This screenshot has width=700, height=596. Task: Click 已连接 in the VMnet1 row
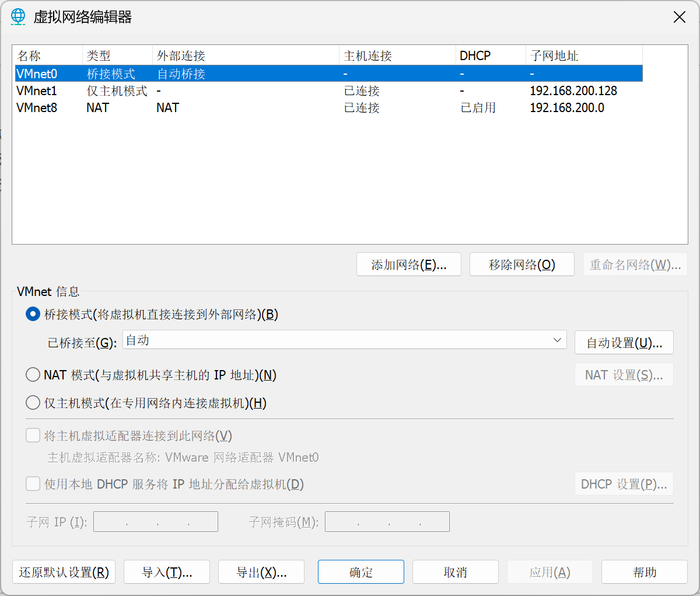[362, 90]
